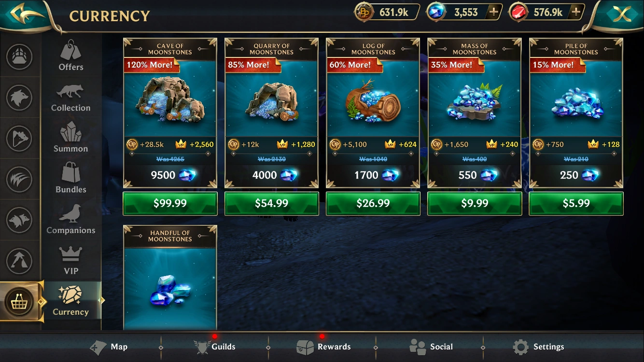Open the Rewards chest menu
644x362 pixels.
[323, 347]
